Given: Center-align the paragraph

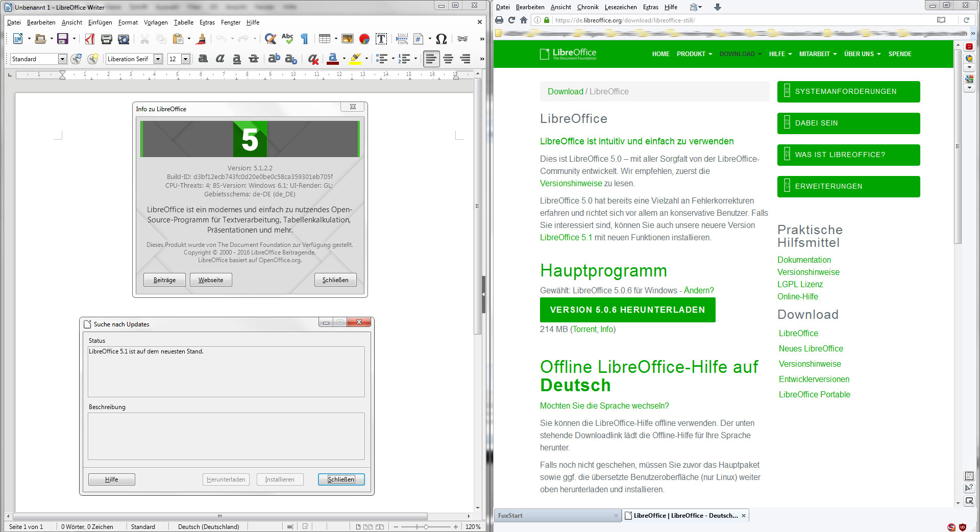Looking at the screenshot, I should [448, 59].
